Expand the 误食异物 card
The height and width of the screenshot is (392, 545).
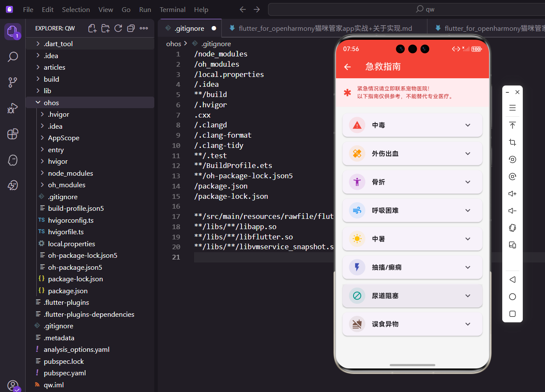tap(412, 324)
